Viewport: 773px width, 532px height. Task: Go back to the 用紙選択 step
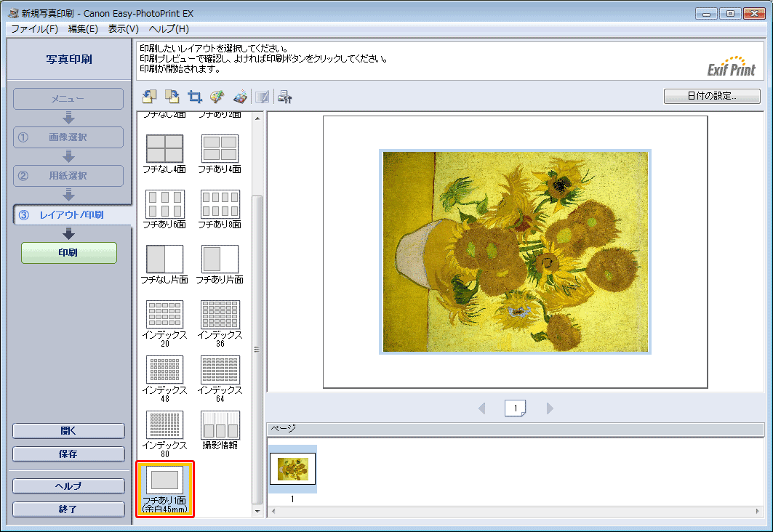[x=68, y=176]
